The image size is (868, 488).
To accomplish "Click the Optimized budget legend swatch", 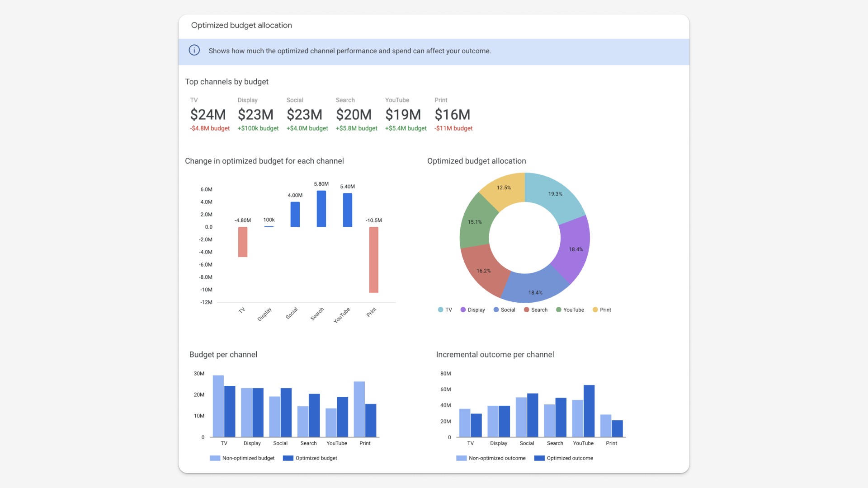I will [288, 458].
